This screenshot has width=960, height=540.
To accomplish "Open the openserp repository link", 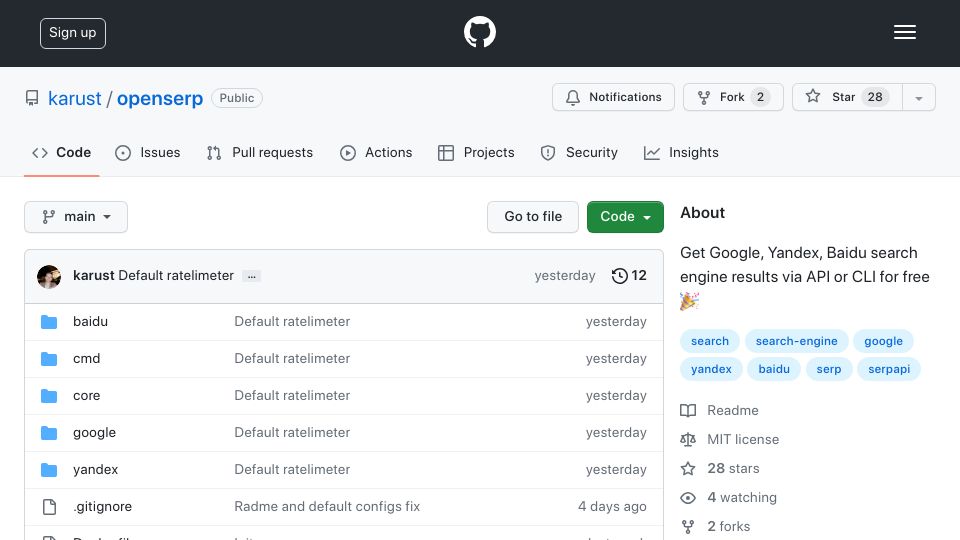I will (x=160, y=98).
